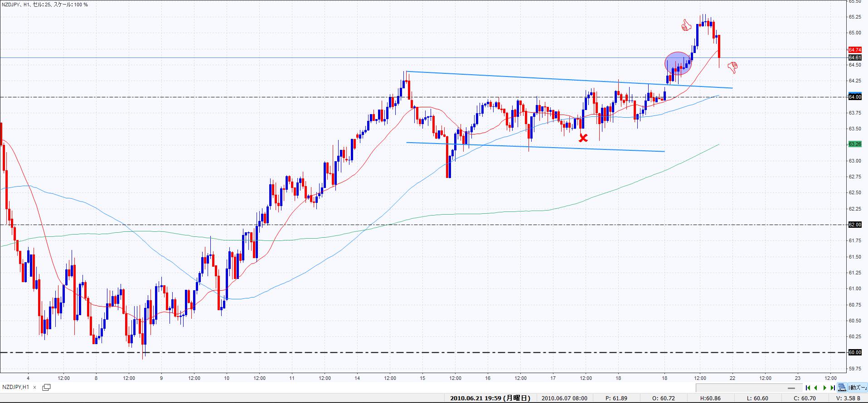Jump to the first bar of the chart
Screen dimensions: 868x403
808,388
